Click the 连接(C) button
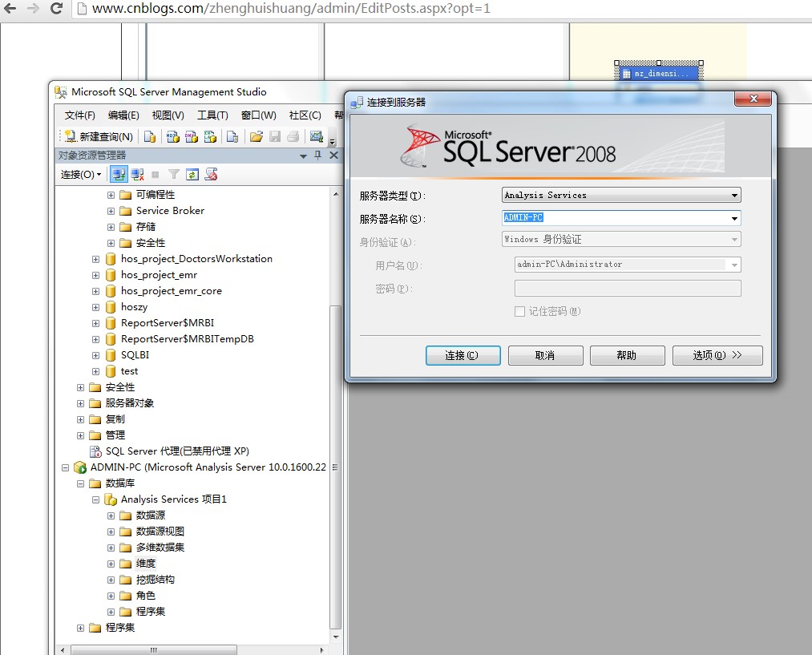The width and height of the screenshot is (812, 655). (463, 356)
